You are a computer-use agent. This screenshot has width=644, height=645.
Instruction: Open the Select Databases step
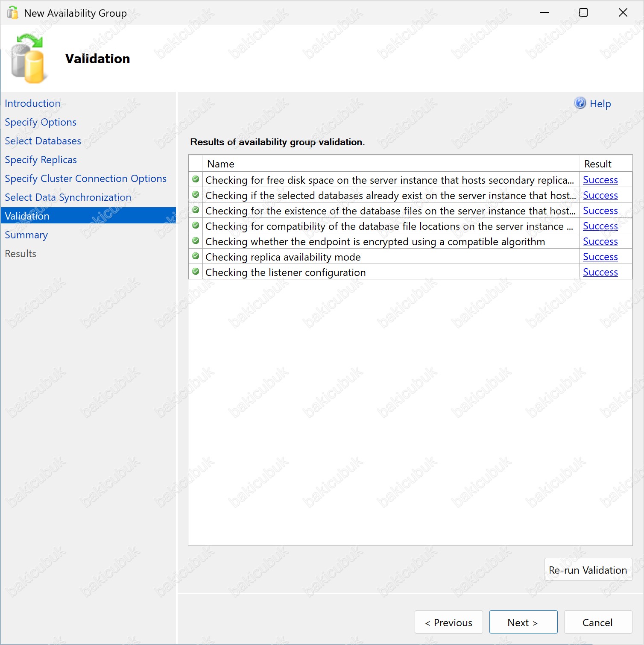[43, 141]
